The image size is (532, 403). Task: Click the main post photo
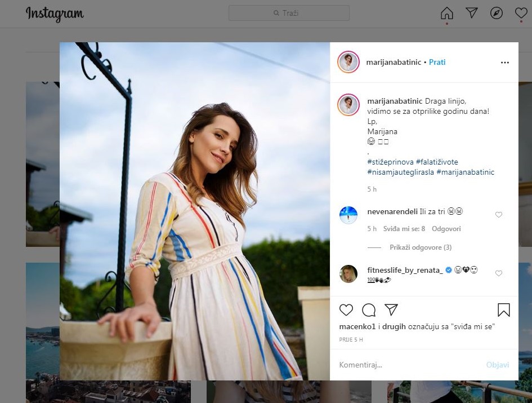coord(195,211)
